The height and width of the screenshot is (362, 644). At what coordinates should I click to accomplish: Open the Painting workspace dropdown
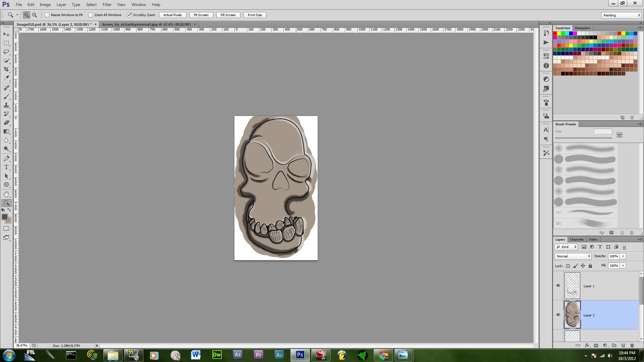click(621, 15)
